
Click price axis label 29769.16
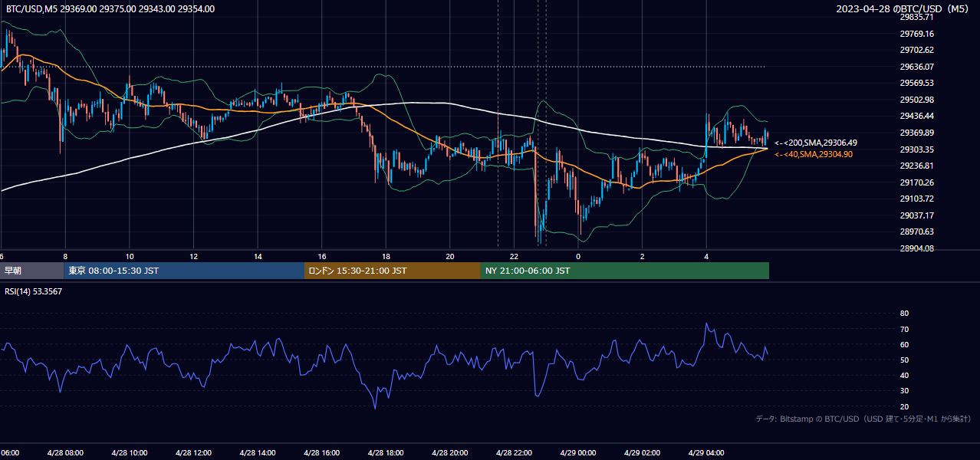click(917, 34)
